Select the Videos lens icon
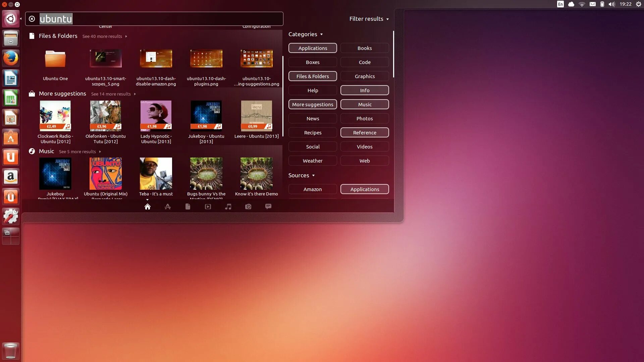This screenshot has height=362, width=644. [208, 207]
